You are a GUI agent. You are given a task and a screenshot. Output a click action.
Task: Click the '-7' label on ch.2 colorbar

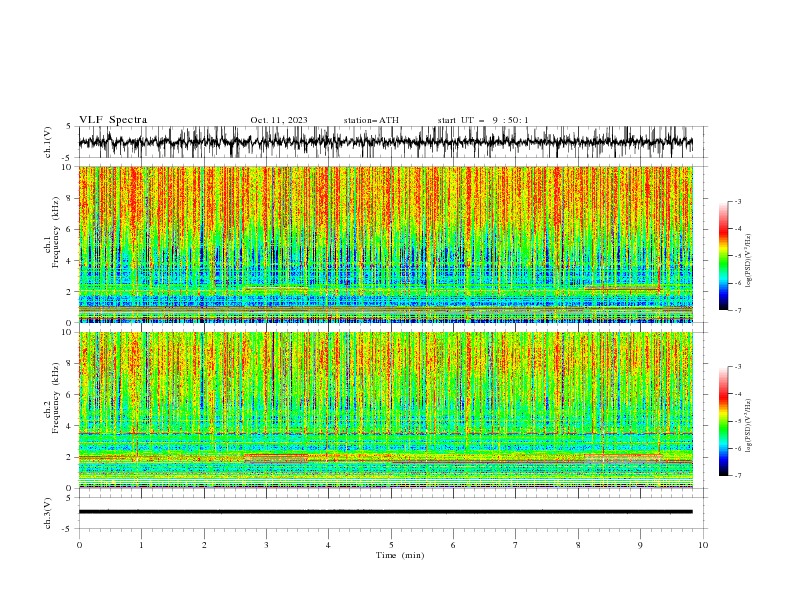[737, 476]
